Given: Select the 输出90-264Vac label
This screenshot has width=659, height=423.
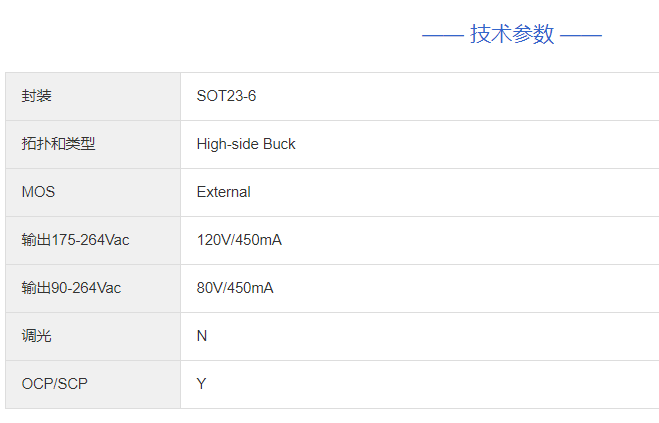Looking at the screenshot, I should (71, 288).
